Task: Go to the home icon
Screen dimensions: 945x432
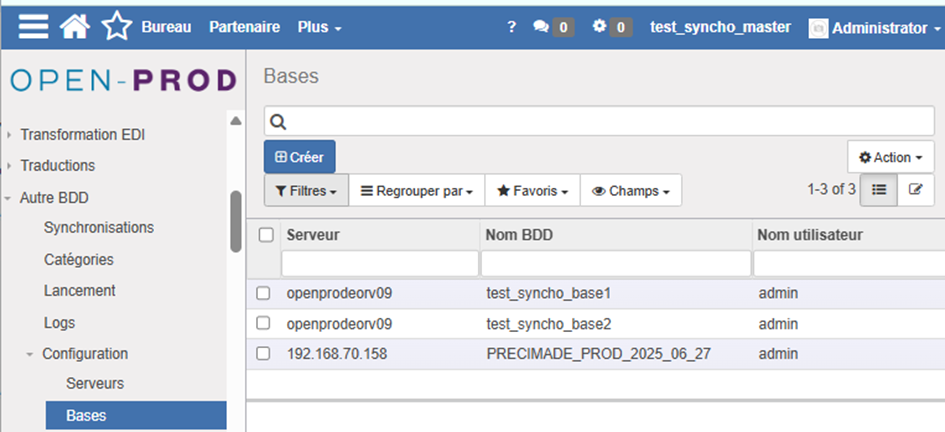Action: [x=75, y=27]
